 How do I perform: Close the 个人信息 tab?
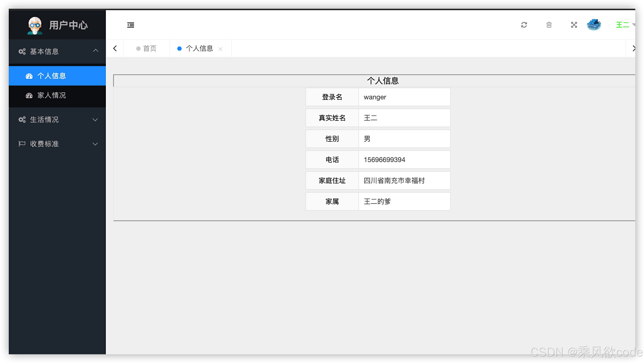[x=220, y=49]
